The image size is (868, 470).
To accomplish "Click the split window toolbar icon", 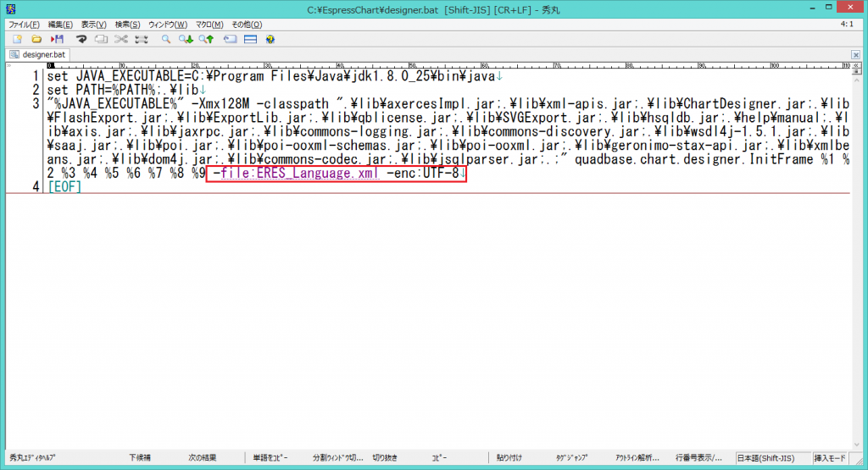I will click(251, 39).
